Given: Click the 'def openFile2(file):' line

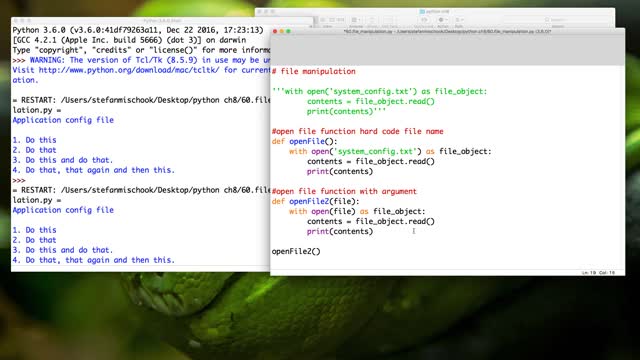Looking at the screenshot, I should point(316,201).
